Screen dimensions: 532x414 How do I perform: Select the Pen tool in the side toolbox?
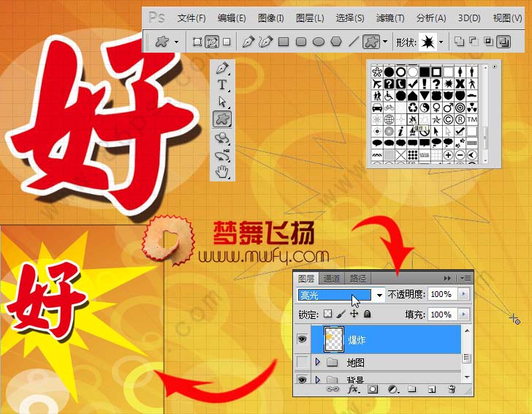[x=222, y=68]
